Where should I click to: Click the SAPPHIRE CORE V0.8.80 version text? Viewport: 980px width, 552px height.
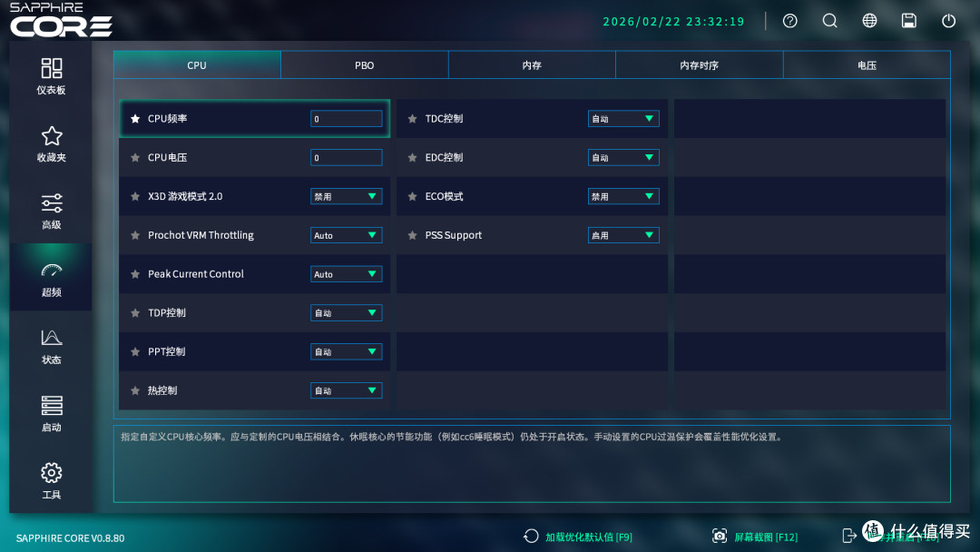coord(70,538)
